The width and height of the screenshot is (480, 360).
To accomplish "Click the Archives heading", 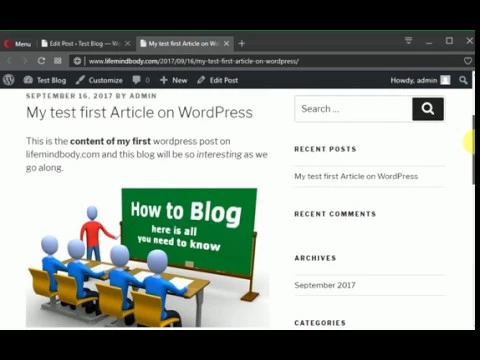I will pyautogui.click(x=315, y=258).
